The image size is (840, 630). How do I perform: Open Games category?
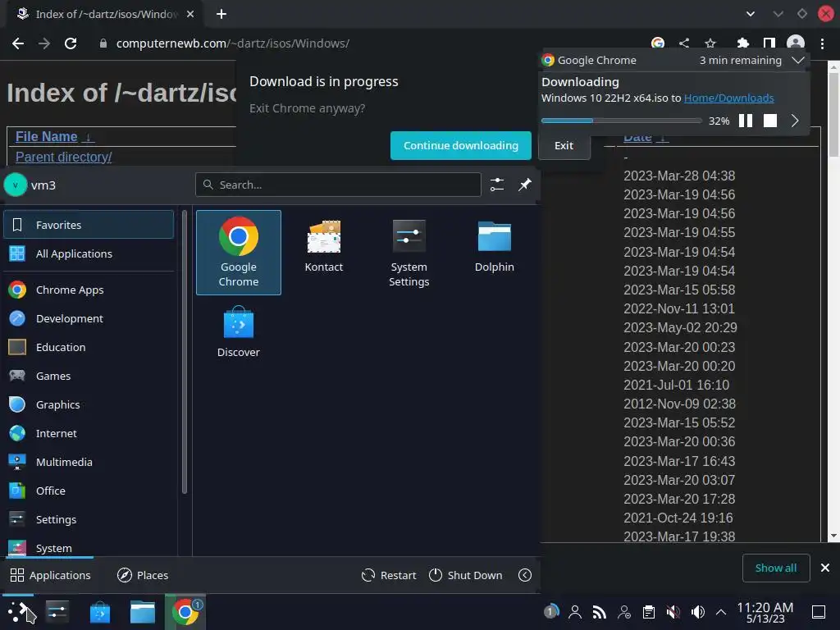89,376
